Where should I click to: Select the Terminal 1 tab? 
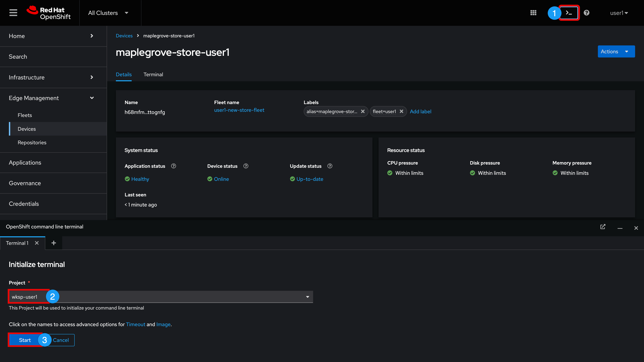pos(17,243)
